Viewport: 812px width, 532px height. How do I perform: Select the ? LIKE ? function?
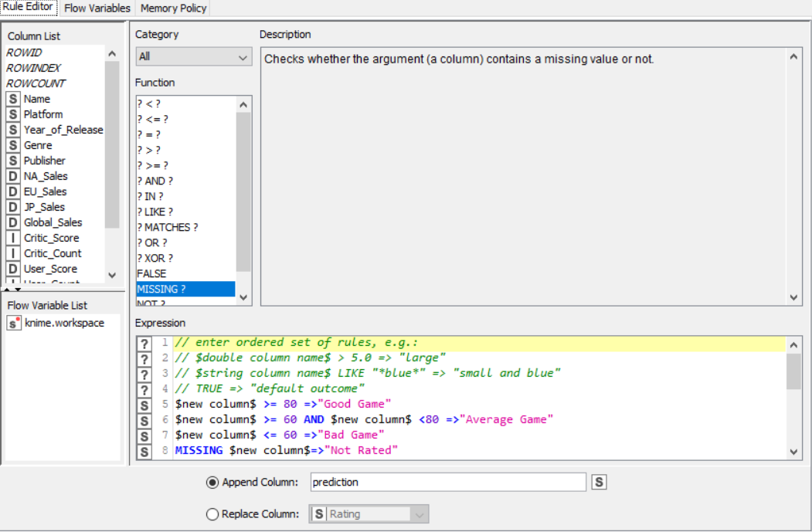185,212
